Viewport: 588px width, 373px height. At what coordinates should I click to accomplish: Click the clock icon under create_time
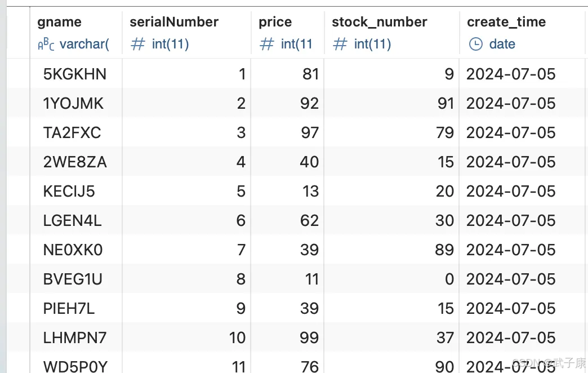(x=475, y=45)
